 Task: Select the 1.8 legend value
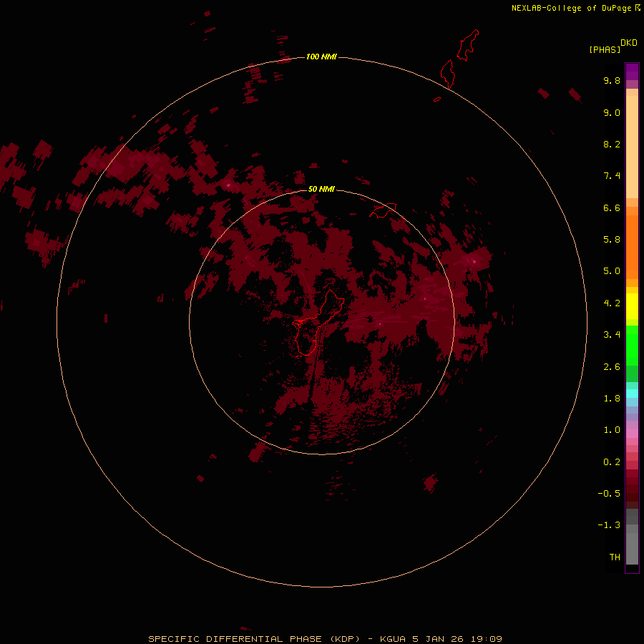(612, 399)
